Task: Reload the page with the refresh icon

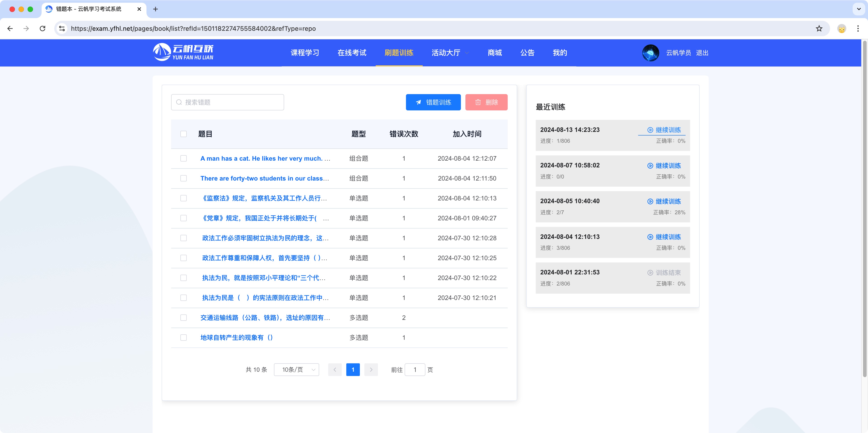Action: (x=42, y=29)
